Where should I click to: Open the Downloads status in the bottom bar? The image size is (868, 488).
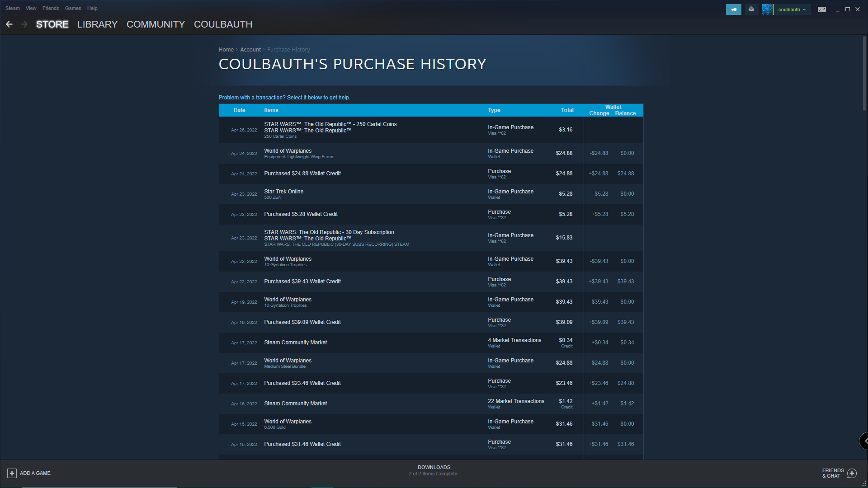[x=433, y=470]
